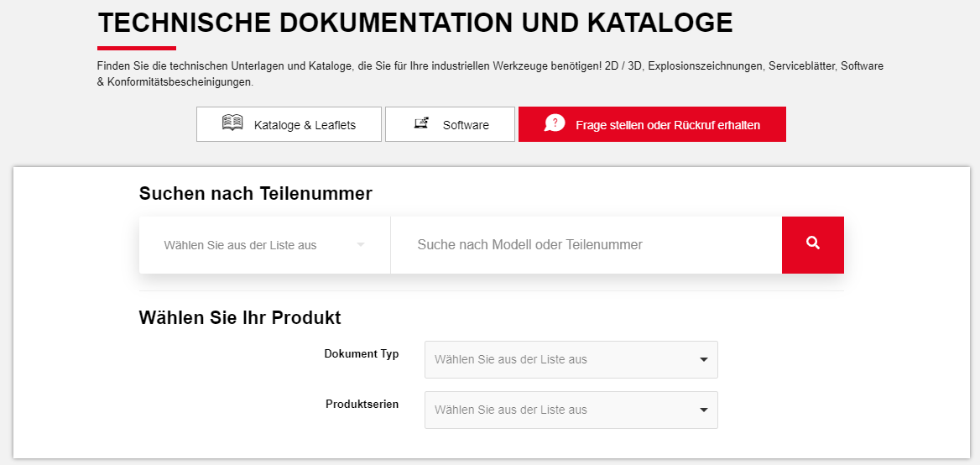Click the Technische Dokumentation und Kataloge title
The width and height of the screenshot is (980, 465).
pos(414,24)
